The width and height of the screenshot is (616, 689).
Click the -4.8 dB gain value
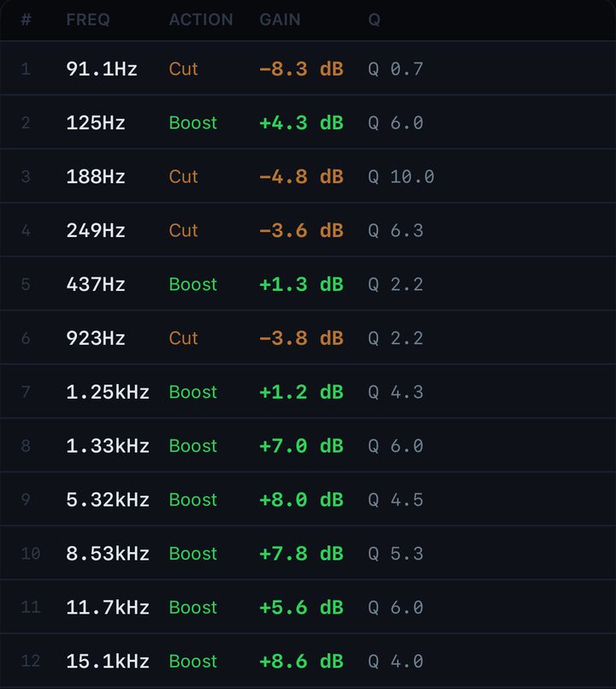301,176
